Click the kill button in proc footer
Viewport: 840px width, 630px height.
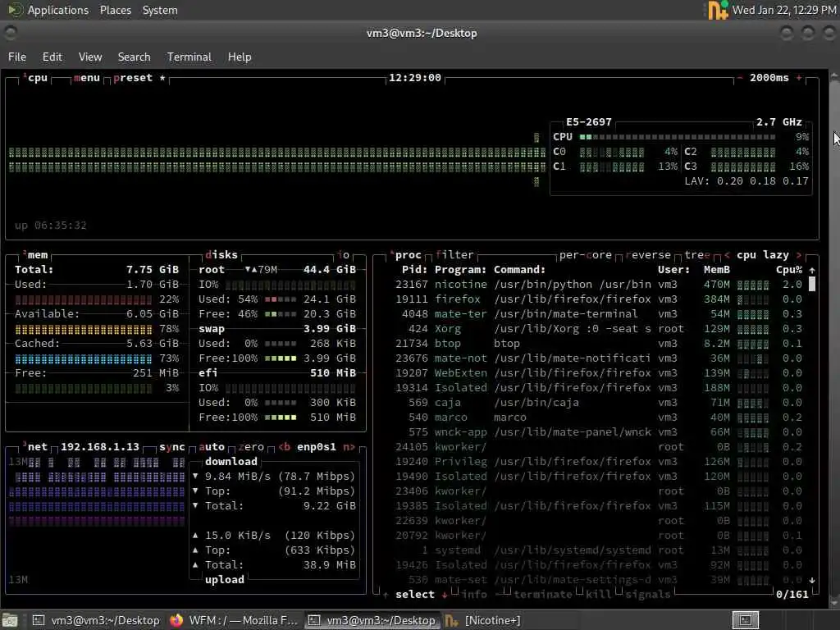[x=598, y=594]
